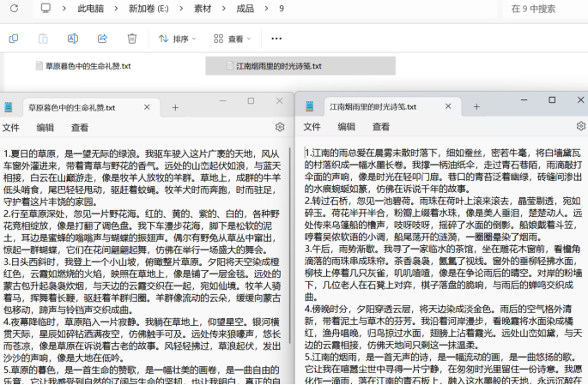
Task: Select file 草原暮色中的生命礼赞.txt in Explorer
Action: (83, 66)
